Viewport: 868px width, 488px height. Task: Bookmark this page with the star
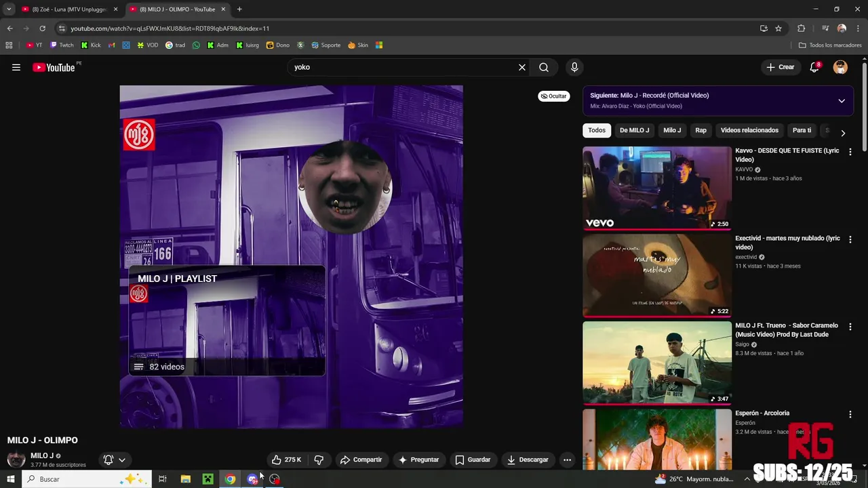[x=778, y=28]
